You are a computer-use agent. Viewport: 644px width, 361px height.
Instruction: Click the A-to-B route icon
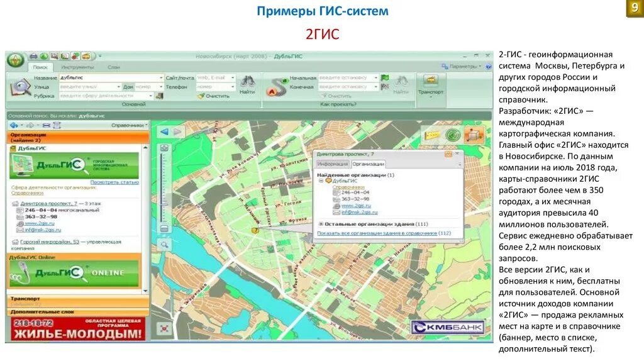[x=277, y=87]
